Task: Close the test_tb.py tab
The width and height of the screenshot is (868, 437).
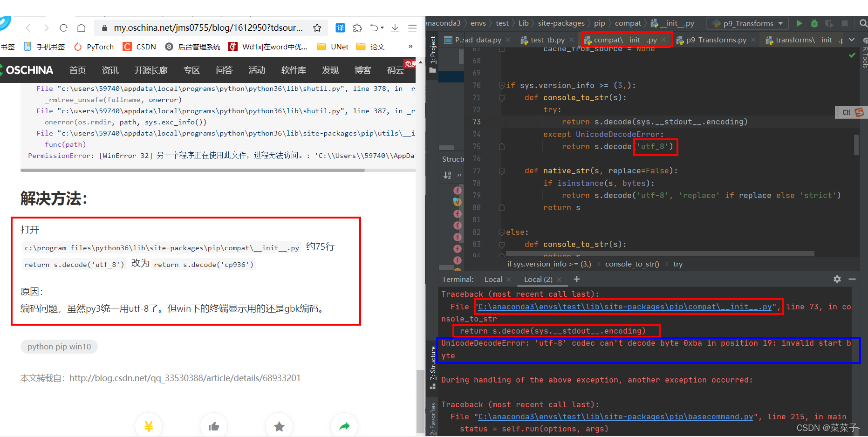Action: click(572, 40)
